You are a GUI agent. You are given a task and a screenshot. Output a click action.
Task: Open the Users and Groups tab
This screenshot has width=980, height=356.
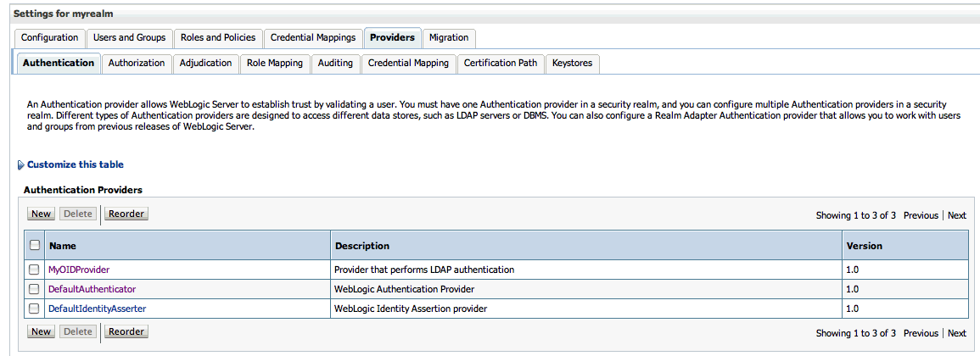129,38
